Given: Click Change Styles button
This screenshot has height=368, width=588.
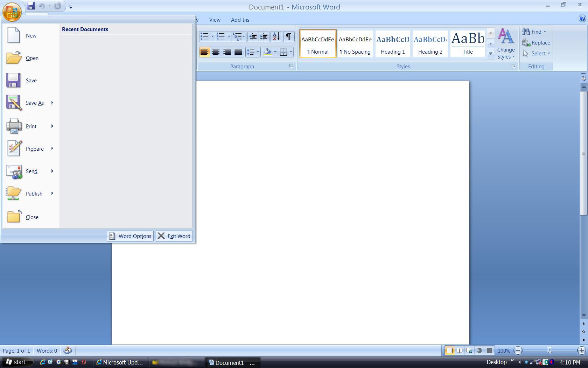Looking at the screenshot, I should pyautogui.click(x=506, y=44).
